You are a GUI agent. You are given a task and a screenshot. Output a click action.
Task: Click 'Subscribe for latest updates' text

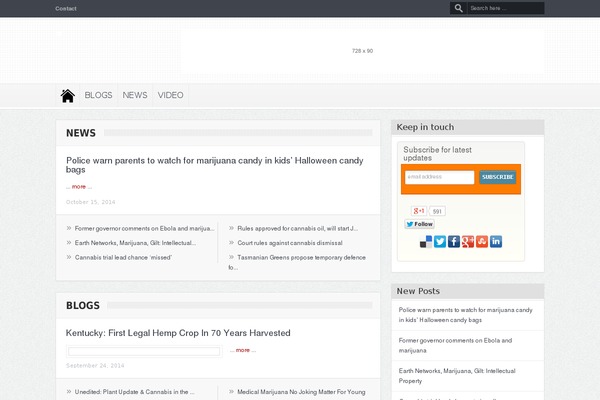437,154
